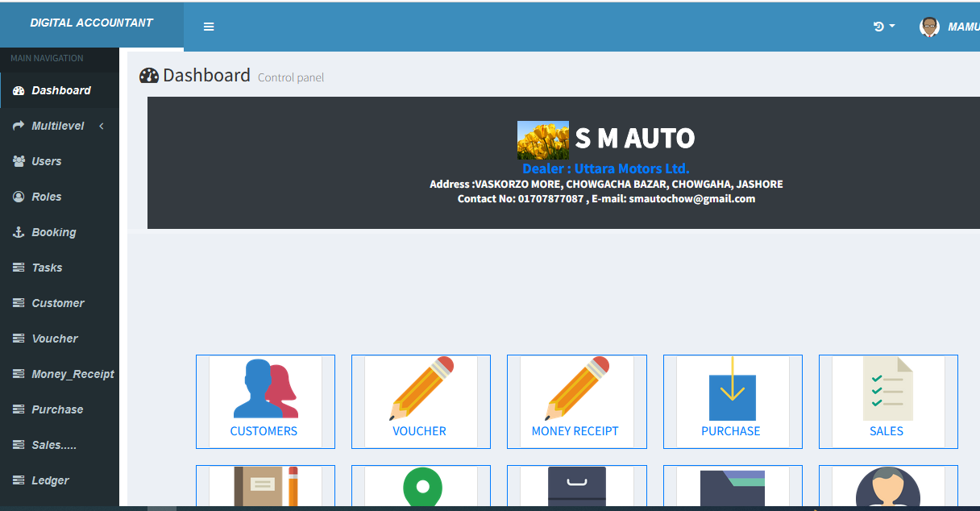Click the Sales sidebar list icon
Viewport: 980px width, 511px height.
[x=19, y=445]
